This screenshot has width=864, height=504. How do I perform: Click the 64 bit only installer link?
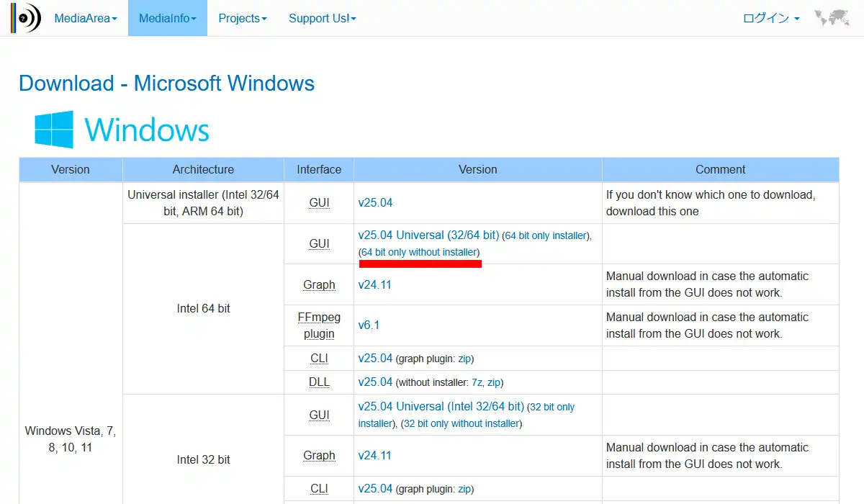(x=546, y=235)
